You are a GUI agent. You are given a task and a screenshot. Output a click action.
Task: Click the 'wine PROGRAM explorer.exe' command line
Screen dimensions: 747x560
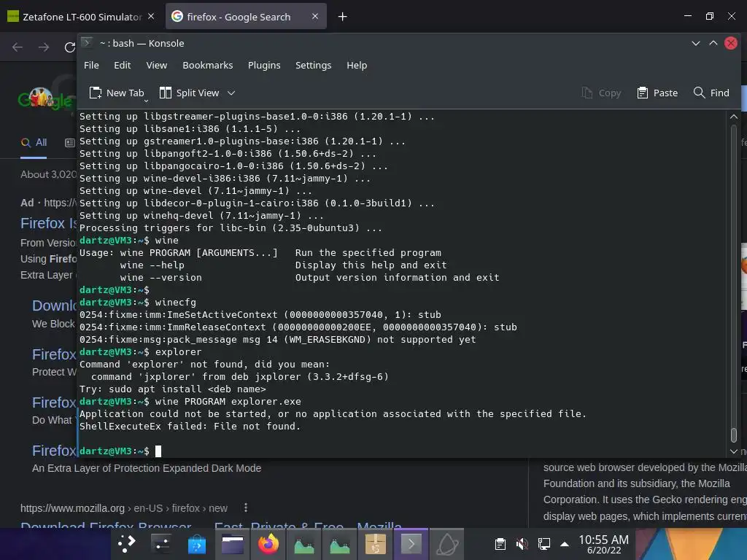coord(190,402)
